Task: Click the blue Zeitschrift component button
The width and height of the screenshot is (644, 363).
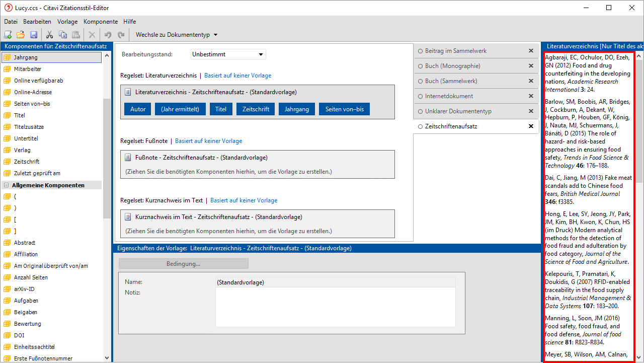Action: [256, 109]
